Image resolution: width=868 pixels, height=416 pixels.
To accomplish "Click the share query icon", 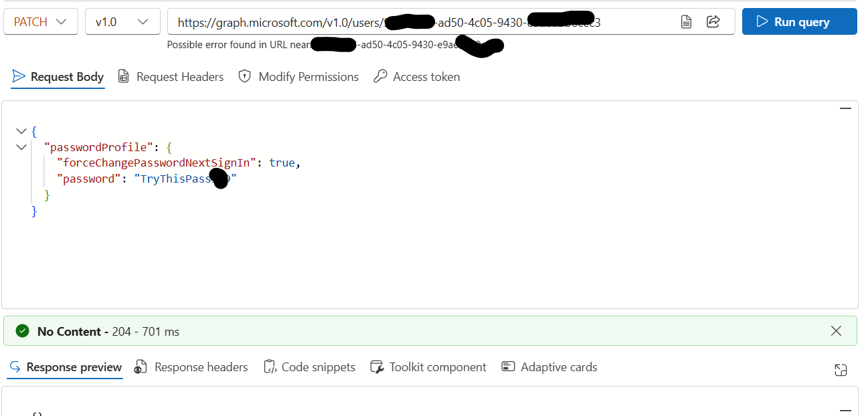I will click(x=713, y=21).
